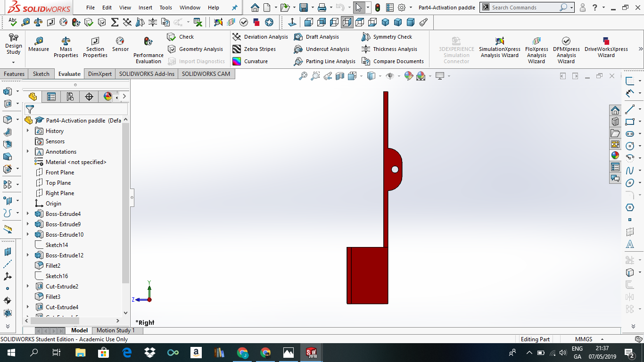Open Parting Line Analysis

[325, 61]
